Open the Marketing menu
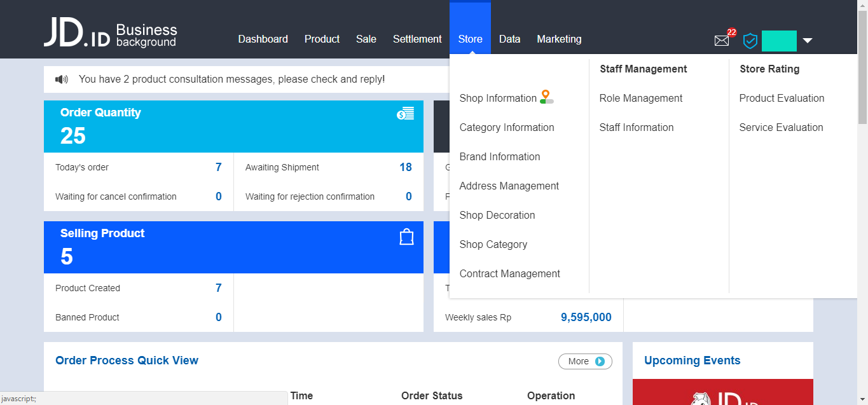Screen dimensions: 868x405 [559, 39]
